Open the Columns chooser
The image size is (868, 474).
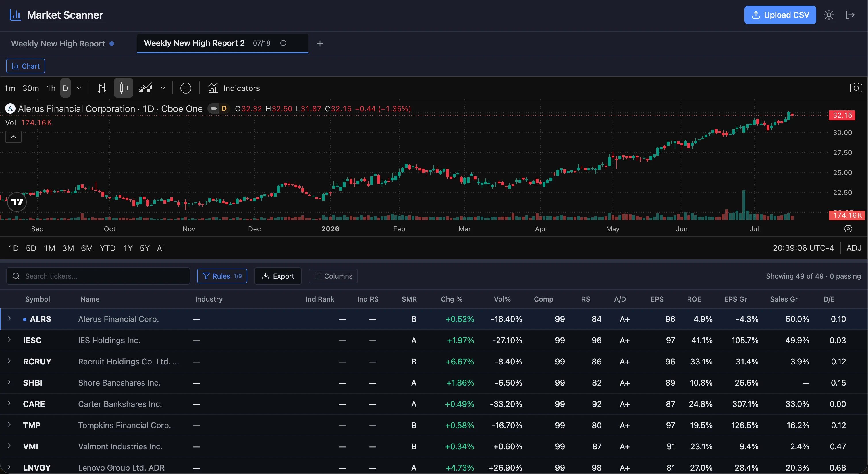tap(333, 276)
